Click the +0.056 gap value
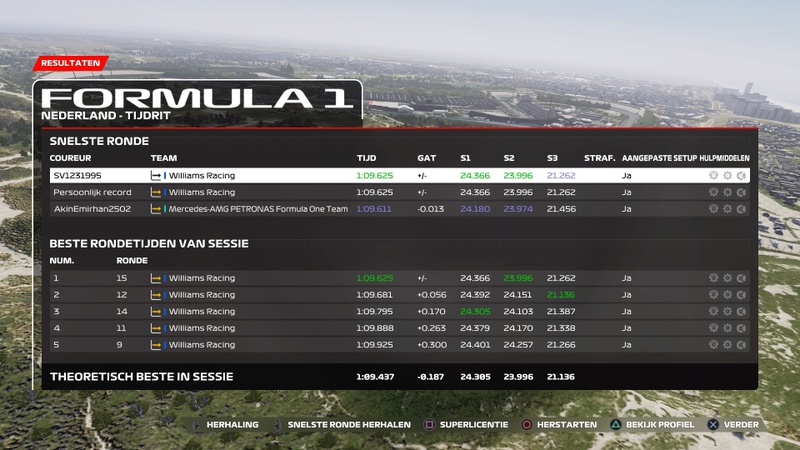This screenshot has width=800, height=450. (x=432, y=295)
